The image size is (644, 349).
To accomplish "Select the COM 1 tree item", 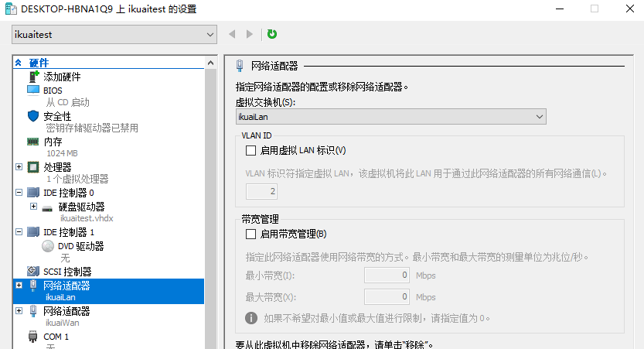I will [x=56, y=337].
